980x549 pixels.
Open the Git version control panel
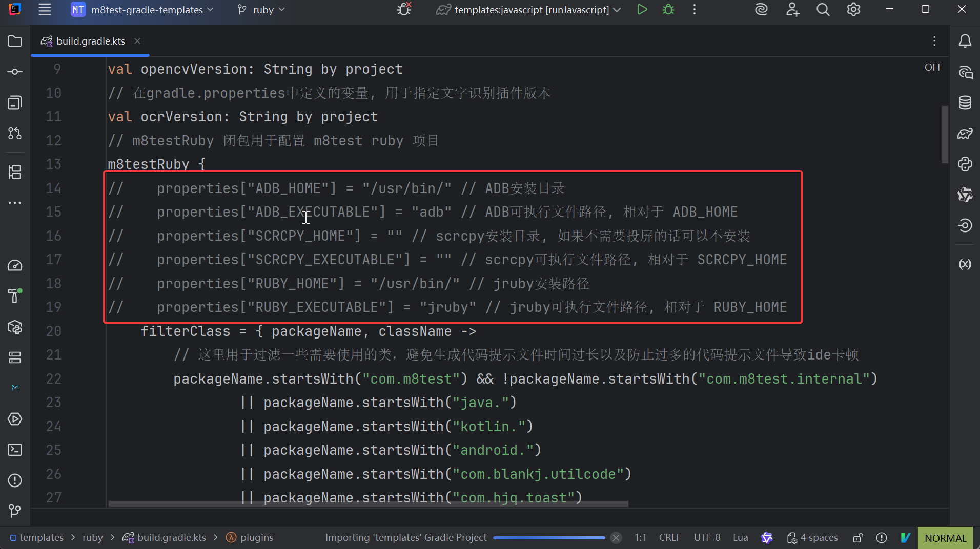pos(15,511)
